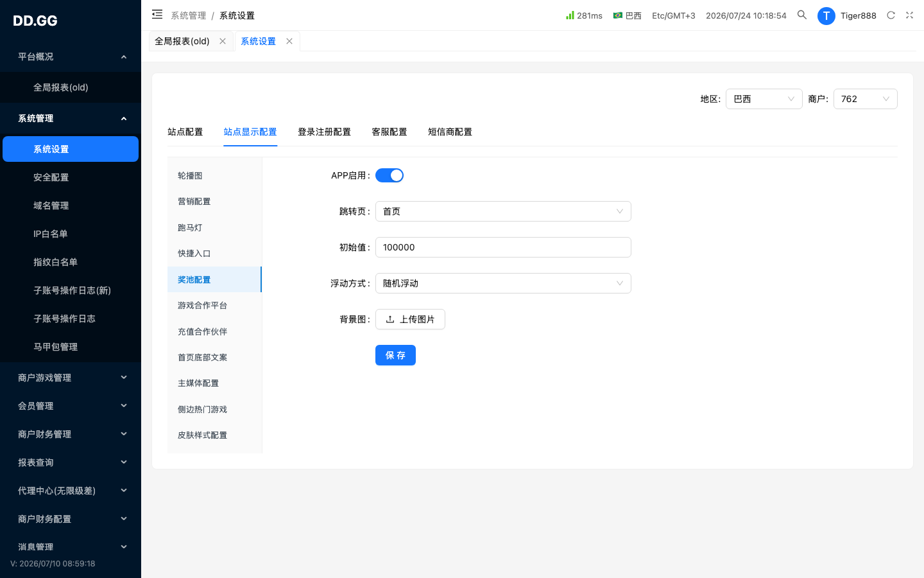
Task: Expand the 会员管理 sidebar group
Action: 71,406
